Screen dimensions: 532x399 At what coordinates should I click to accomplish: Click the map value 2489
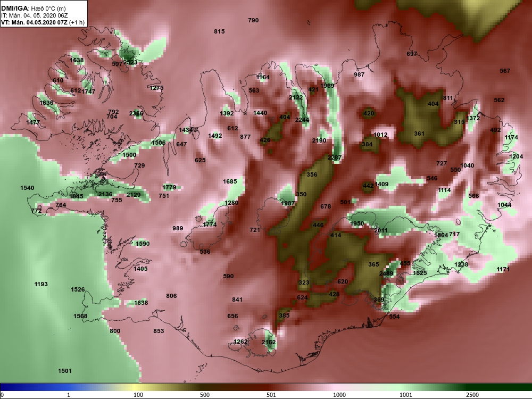coord(386,274)
